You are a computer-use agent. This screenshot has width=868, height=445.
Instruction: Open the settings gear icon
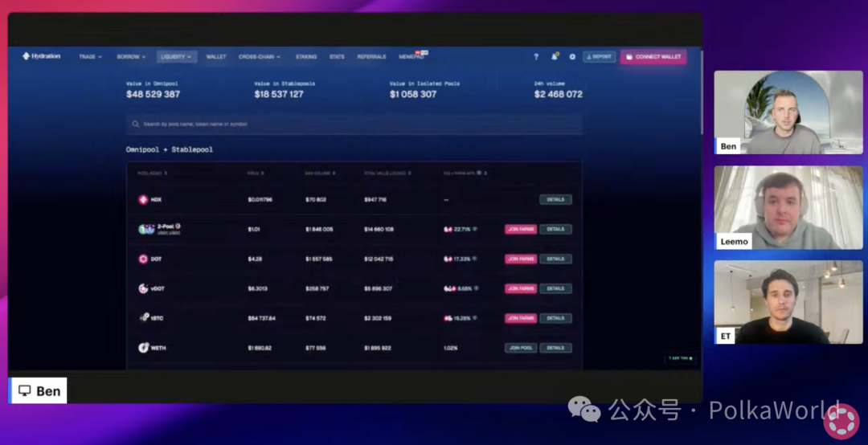click(572, 57)
